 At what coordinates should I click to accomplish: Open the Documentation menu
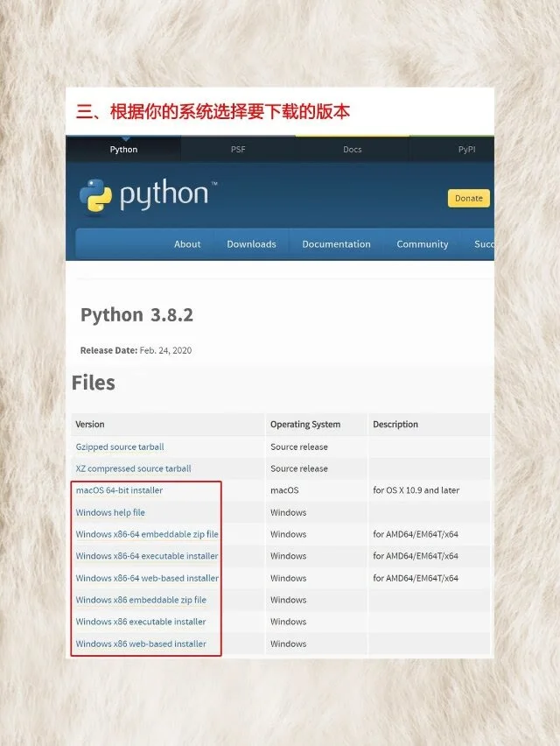click(337, 244)
